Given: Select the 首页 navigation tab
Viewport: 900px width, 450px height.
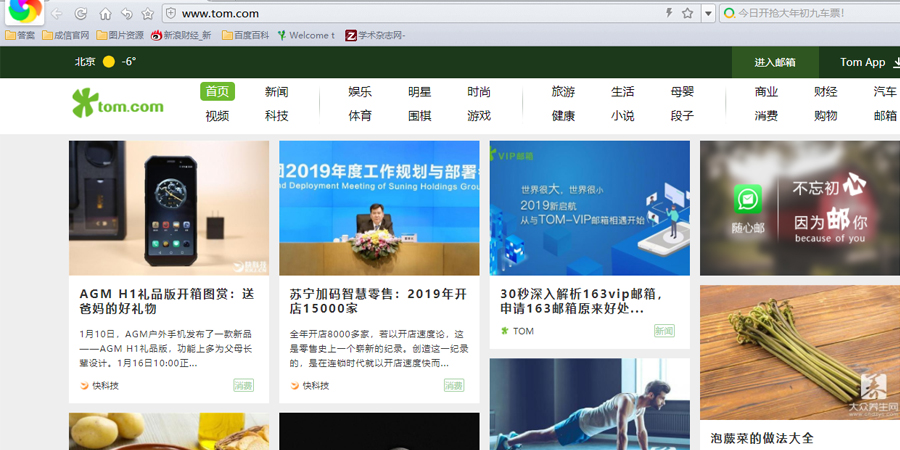Looking at the screenshot, I should pos(218,91).
